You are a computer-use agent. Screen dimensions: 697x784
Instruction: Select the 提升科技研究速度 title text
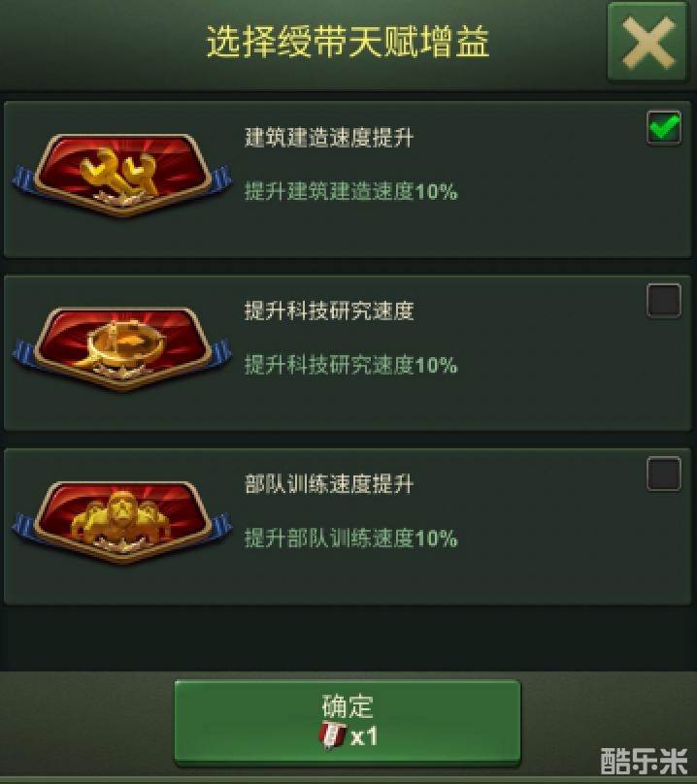329,310
